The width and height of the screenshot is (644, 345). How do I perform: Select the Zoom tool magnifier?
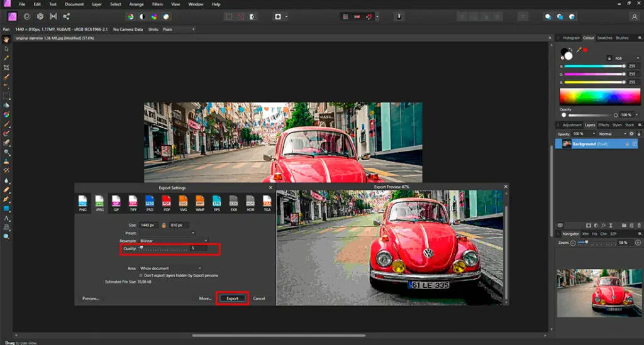6,237
